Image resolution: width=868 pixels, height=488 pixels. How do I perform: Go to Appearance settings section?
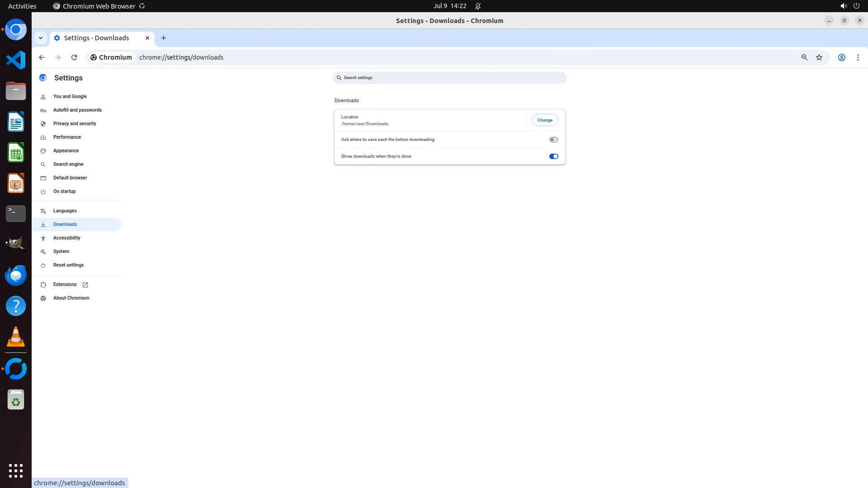click(x=66, y=150)
